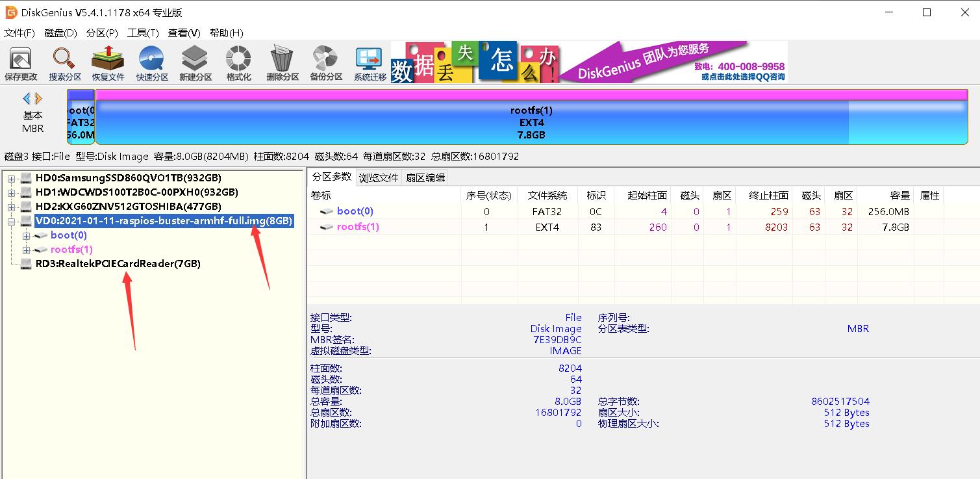The image size is (980, 479).
Task: Click the 格式化 format icon
Action: click(x=238, y=64)
